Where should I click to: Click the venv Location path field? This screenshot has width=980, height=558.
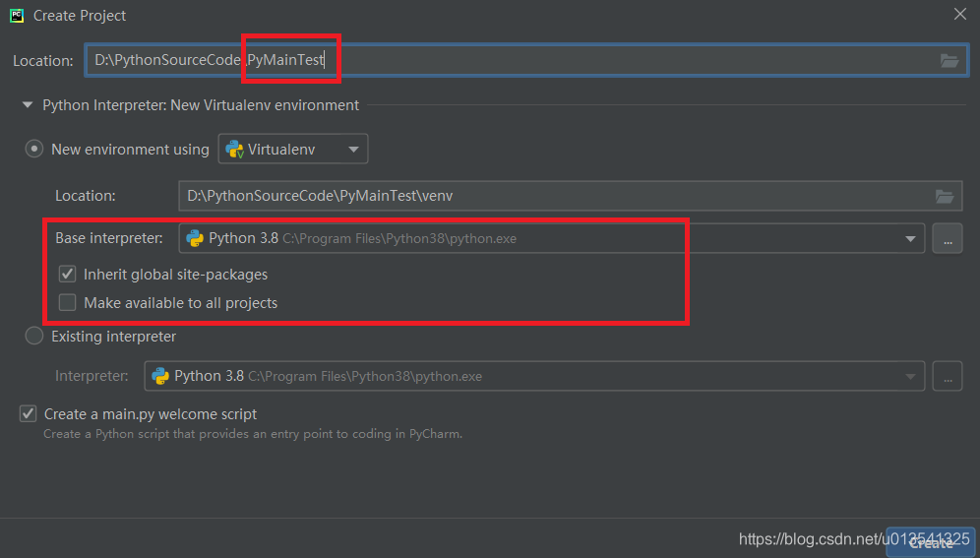coord(570,196)
